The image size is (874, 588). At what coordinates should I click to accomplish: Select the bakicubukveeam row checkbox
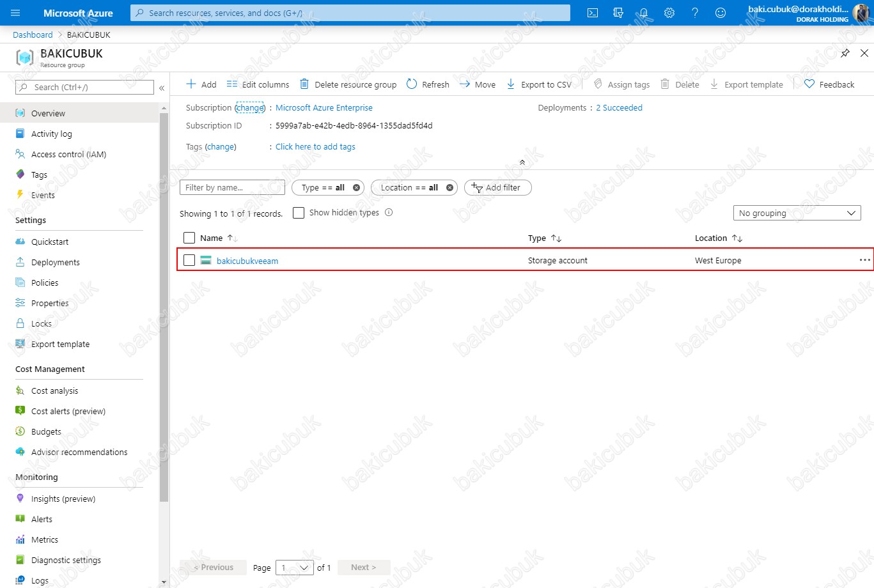pos(189,260)
